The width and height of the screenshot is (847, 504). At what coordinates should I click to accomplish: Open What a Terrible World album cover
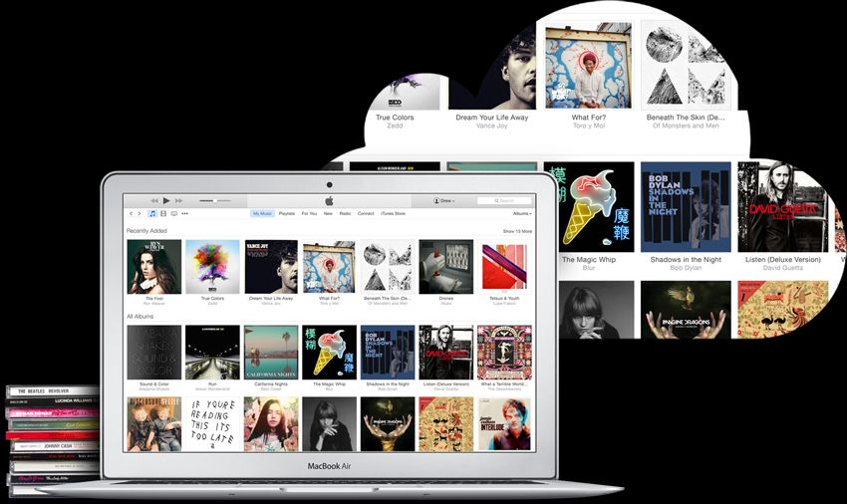pyautogui.click(x=504, y=353)
